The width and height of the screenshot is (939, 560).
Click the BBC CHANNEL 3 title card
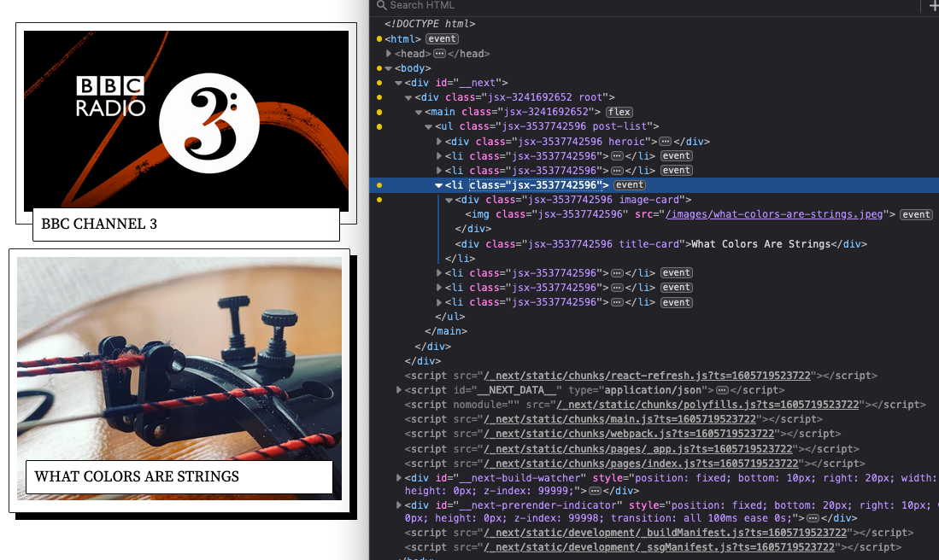(186, 225)
